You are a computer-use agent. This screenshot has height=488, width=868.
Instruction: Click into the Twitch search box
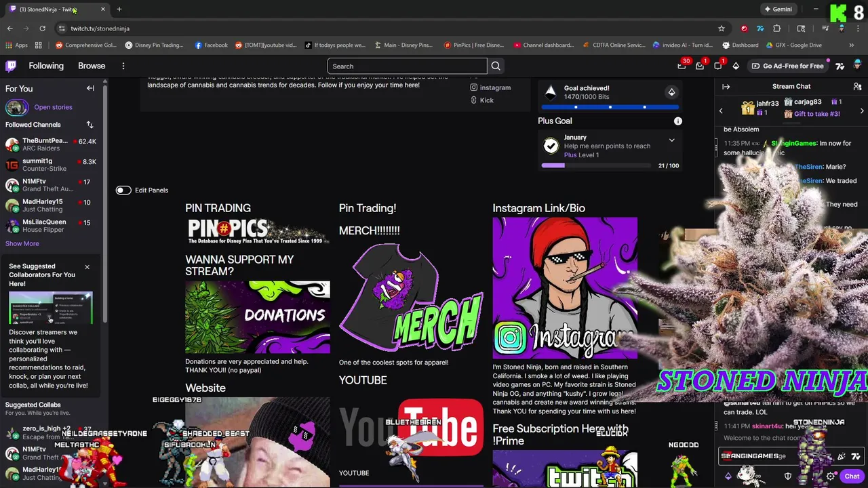pyautogui.click(x=407, y=66)
